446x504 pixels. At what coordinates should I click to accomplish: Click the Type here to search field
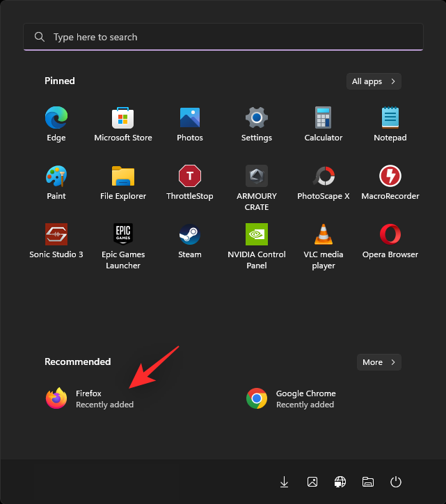(x=223, y=37)
